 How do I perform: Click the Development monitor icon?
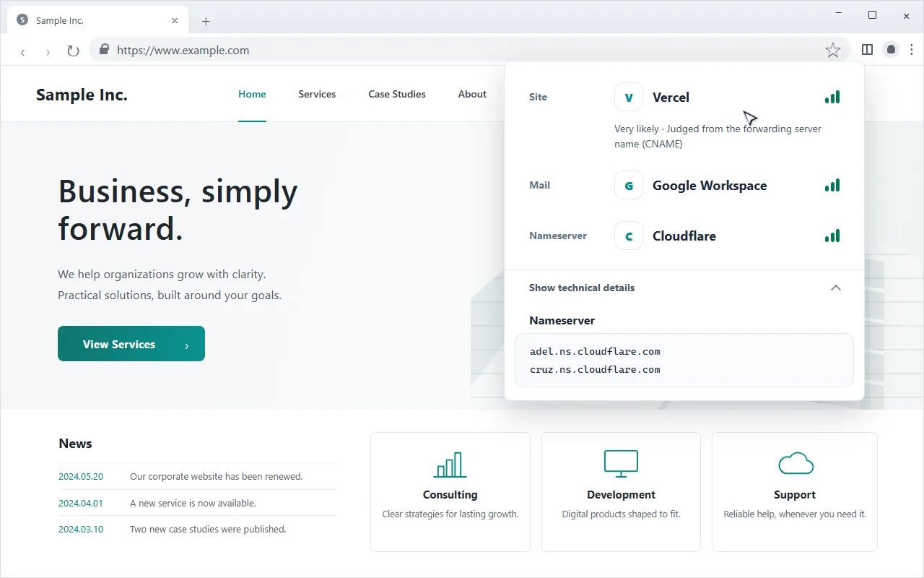tap(621, 464)
